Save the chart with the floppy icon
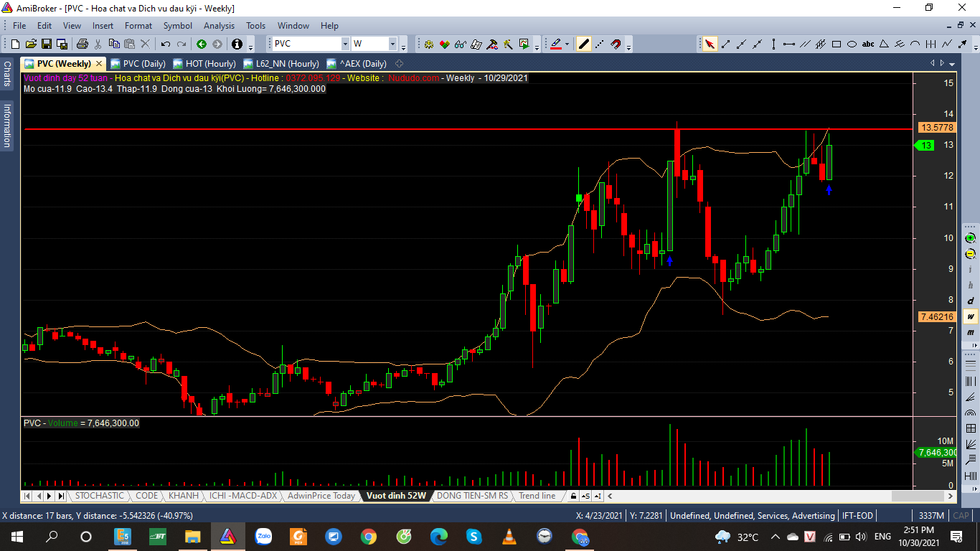Screen dimensions: 980x551 (x=46, y=44)
